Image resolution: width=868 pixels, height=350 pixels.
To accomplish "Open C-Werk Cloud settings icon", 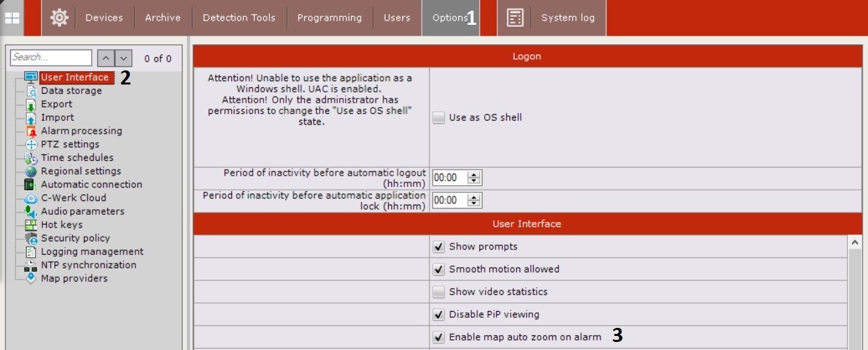I will 31,198.
